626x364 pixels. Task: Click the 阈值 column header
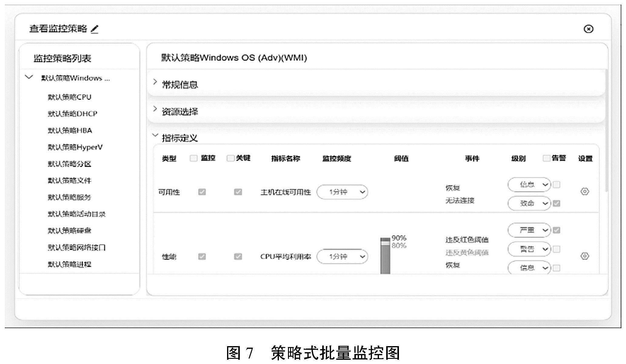(401, 159)
